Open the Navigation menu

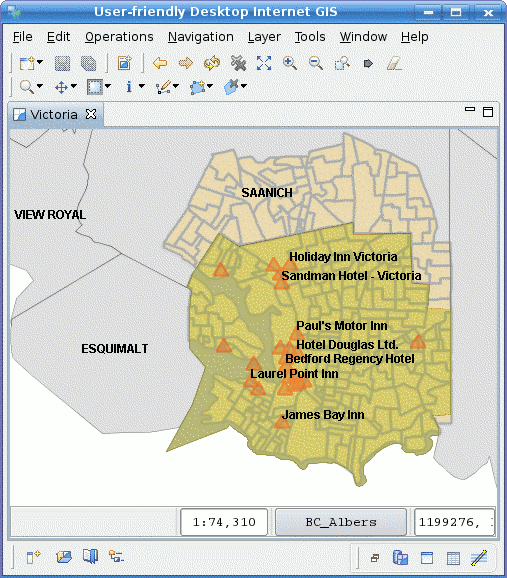click(201, 37)
